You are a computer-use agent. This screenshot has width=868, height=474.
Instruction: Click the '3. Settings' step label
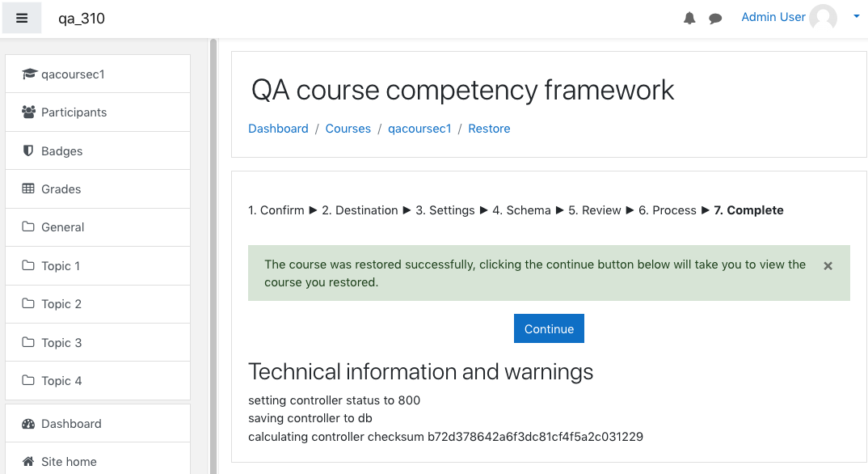click(x=445, y=210)
